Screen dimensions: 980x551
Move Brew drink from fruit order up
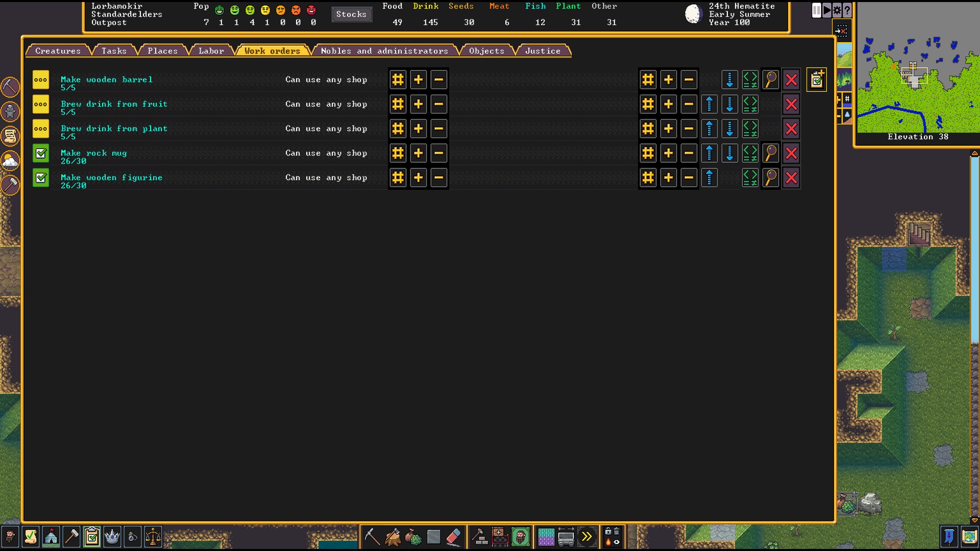(709, 104)
